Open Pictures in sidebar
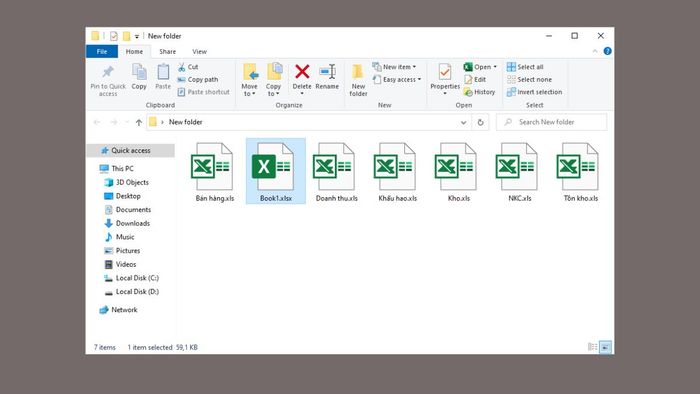Image resolution: width=700 pixels, height=394 pixels. point(122,251)
